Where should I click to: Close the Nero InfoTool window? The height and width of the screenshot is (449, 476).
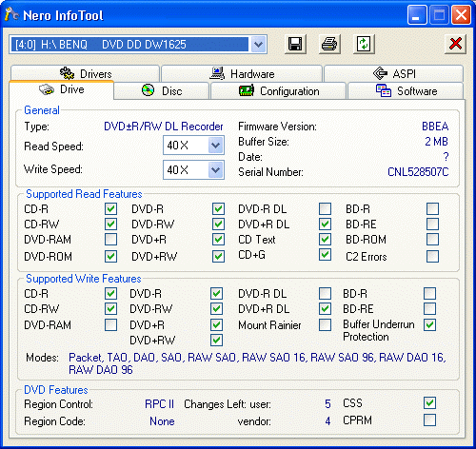coord(461,15)
